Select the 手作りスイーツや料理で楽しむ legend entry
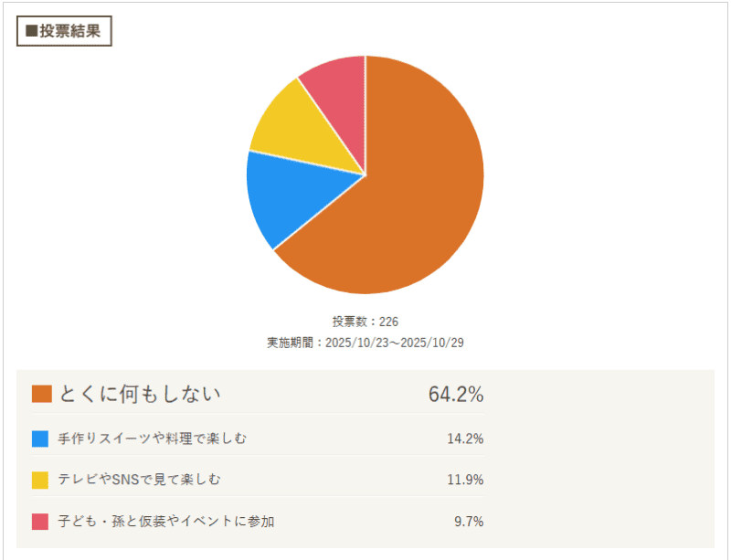The image size is (731, 560). tap(152, 438)
